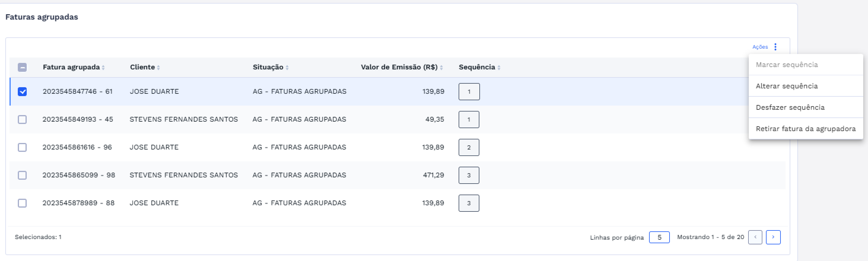Viewport: 868px width, 261px height.
Task: Sort by Sequência column arrows
Action: pyautogui.click(x=499, y=67)
